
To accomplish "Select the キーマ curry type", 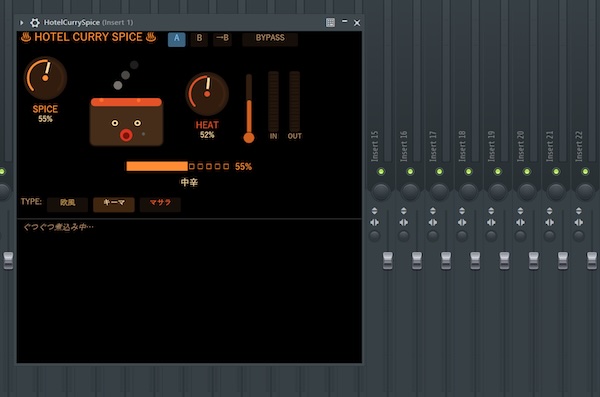I will (x=114, y=204).
